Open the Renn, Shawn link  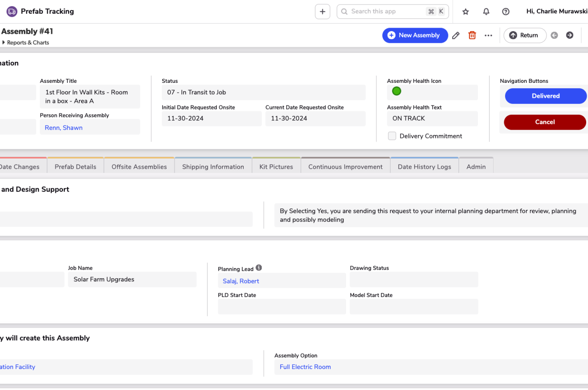(x=64, y=128)
